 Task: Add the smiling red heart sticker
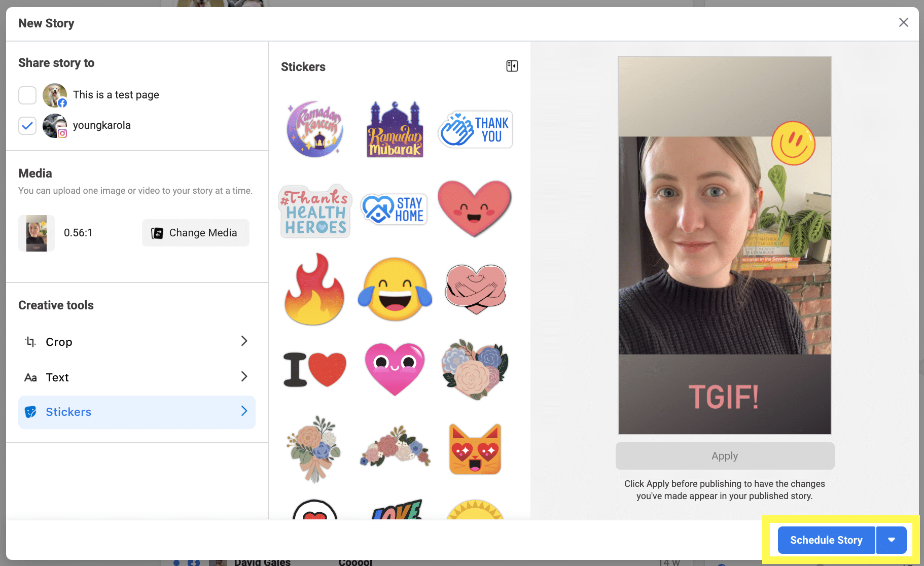pos(475,208)
